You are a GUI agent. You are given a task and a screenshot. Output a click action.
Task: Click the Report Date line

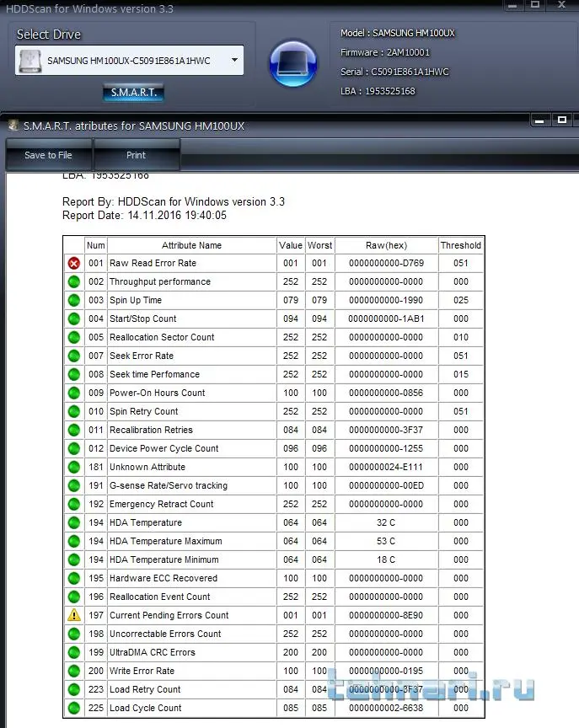pyautogui.click(x=144, y=216)
